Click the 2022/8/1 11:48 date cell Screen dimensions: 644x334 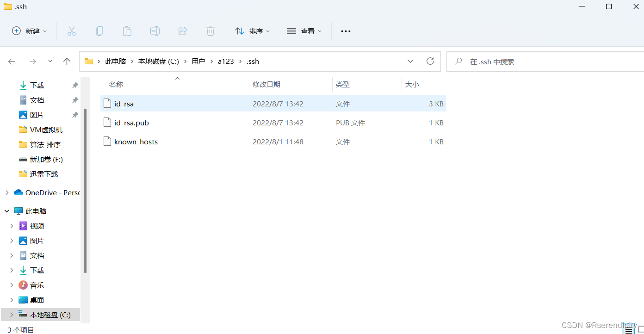[278, 142]
